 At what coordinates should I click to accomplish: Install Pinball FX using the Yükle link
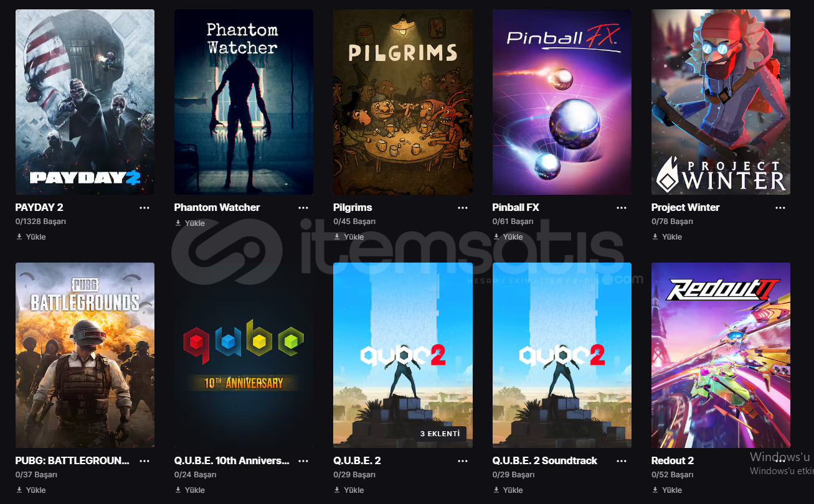click(508, 236)
